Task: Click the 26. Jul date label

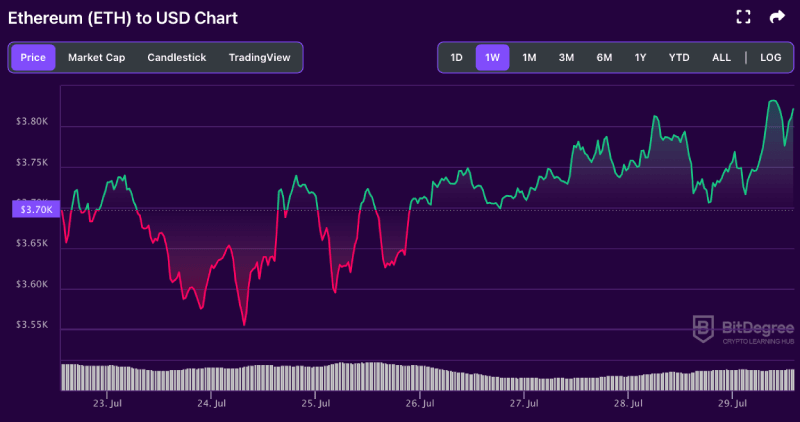Action: [420, 404]
